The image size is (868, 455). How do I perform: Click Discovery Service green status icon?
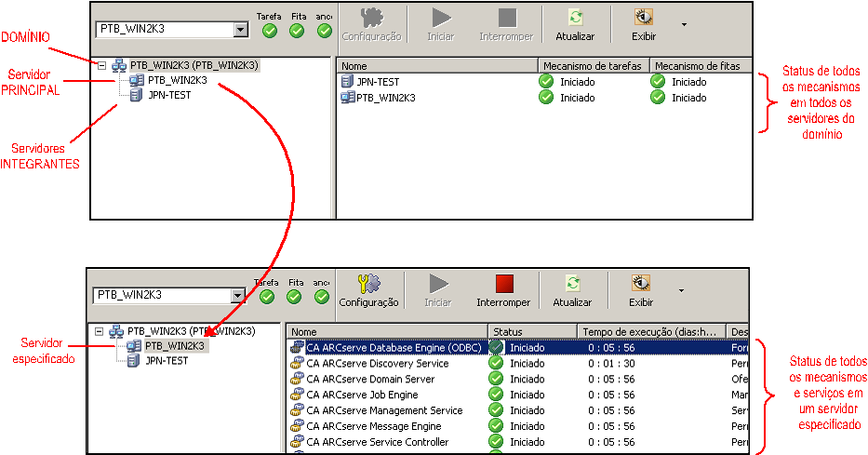[496, 363]
